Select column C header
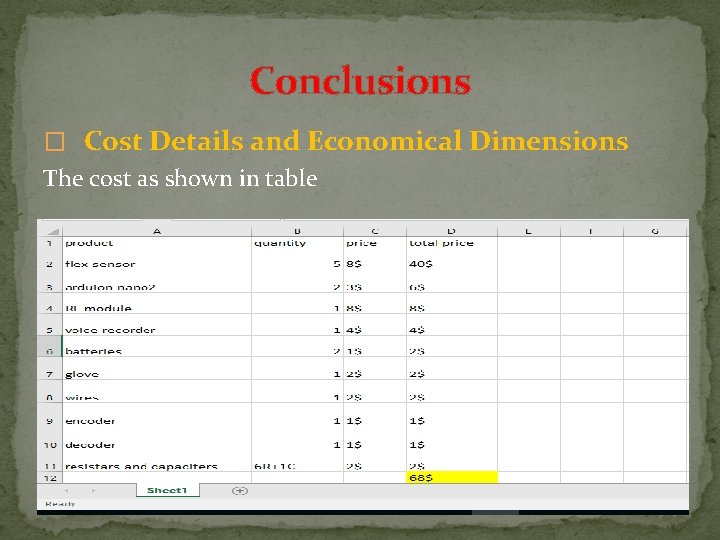 [375, 231]
